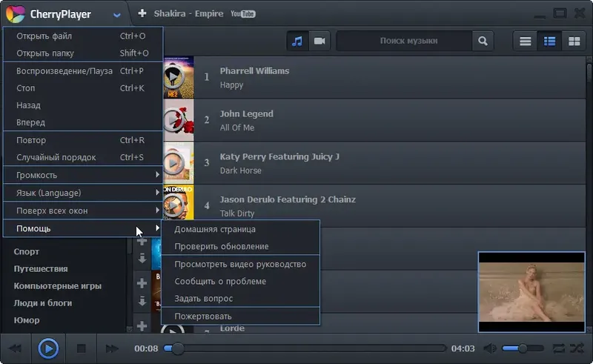The image size is (593, 364).
Task: Click the YouTube logo in title bar
Action: [x=243, y=14]
